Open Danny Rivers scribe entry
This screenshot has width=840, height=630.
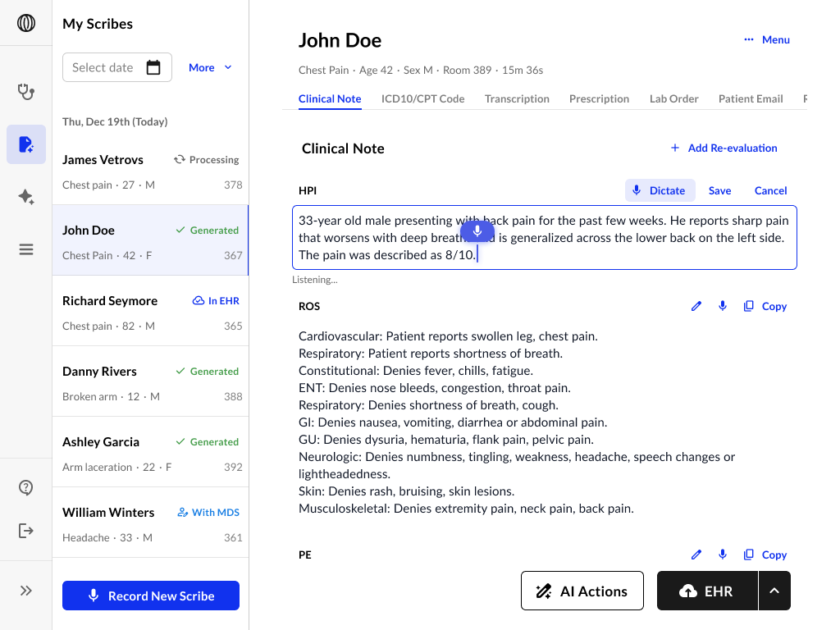pos(151,381)
